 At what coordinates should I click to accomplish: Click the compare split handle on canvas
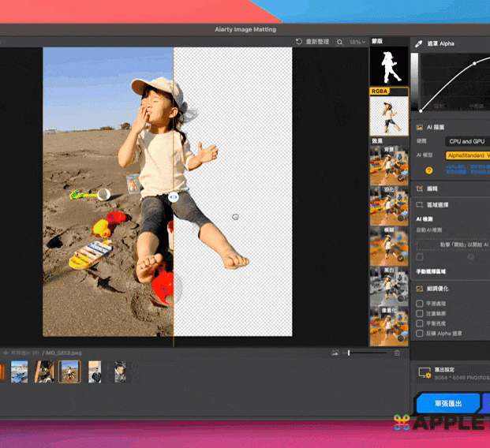coord(173,197)
